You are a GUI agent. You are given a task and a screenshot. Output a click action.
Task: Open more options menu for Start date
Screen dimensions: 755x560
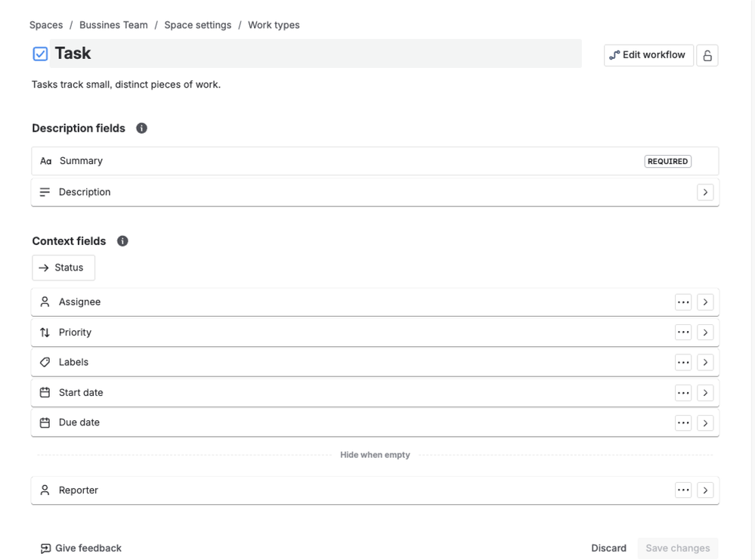[683, 392]
